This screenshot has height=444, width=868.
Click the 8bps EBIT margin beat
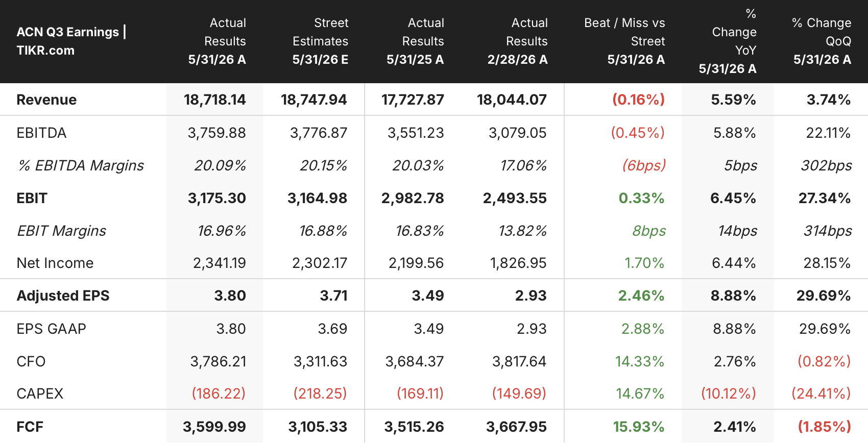[649, 231]
